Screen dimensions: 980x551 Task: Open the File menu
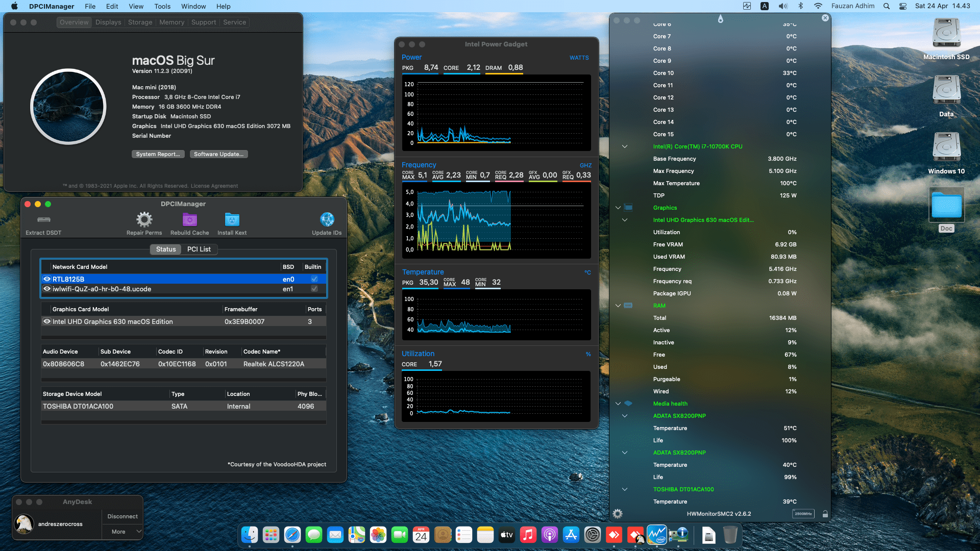click(x=90, y=6)
